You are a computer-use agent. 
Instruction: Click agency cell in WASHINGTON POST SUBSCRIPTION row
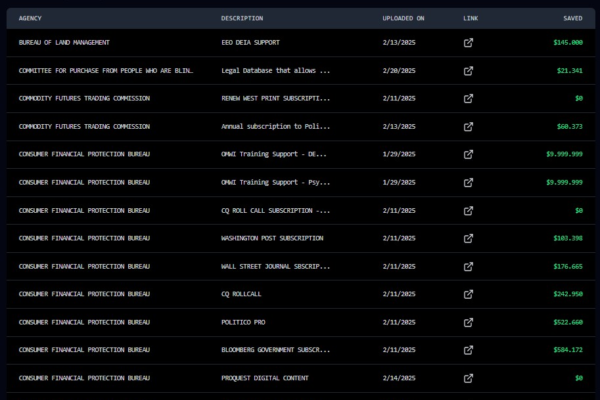(x=84, y=238)
